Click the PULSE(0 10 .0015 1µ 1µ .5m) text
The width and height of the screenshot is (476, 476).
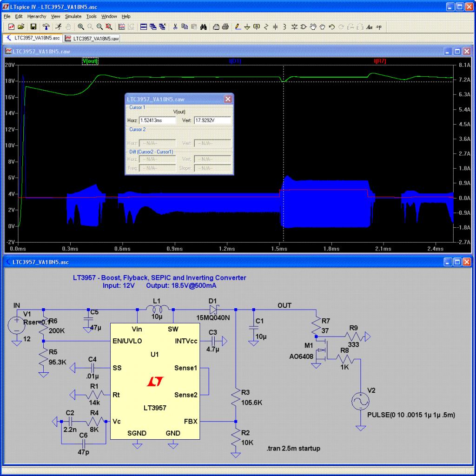[411, 415]
